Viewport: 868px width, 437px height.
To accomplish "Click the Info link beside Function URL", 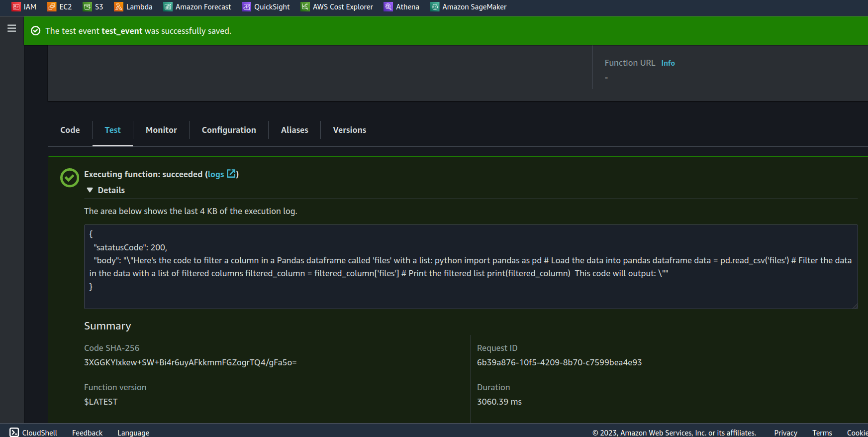I will 668,63.
